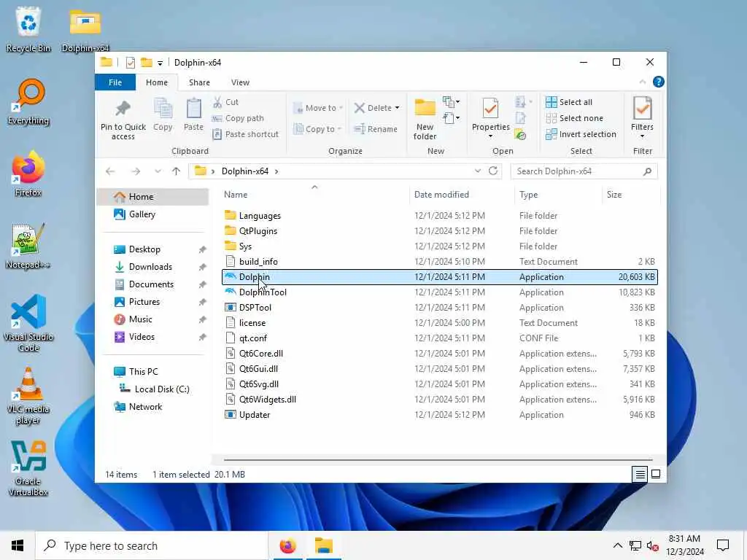Click the Paste icon in the ribbon
Viewport: 747px width, 560px height.
point(193,114)
